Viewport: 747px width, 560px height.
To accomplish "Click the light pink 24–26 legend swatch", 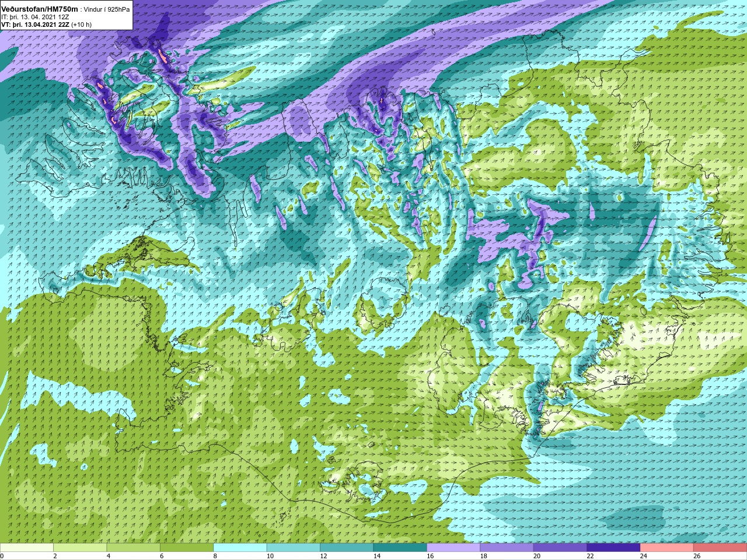I will (x=667, y=548).
